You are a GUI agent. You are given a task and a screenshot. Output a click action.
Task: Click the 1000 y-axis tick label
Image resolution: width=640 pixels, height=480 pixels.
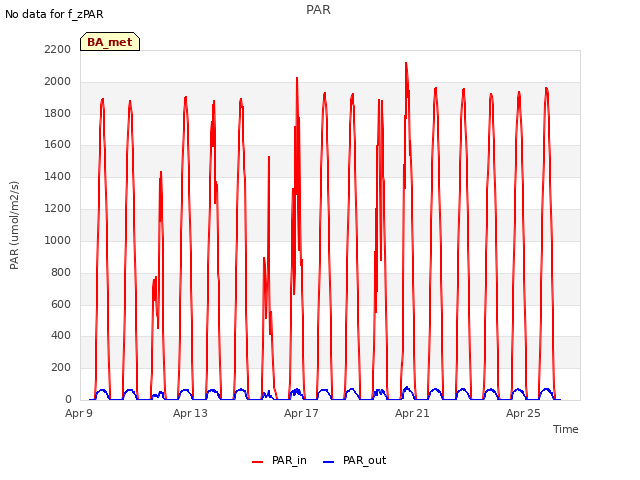click(58, 240)
